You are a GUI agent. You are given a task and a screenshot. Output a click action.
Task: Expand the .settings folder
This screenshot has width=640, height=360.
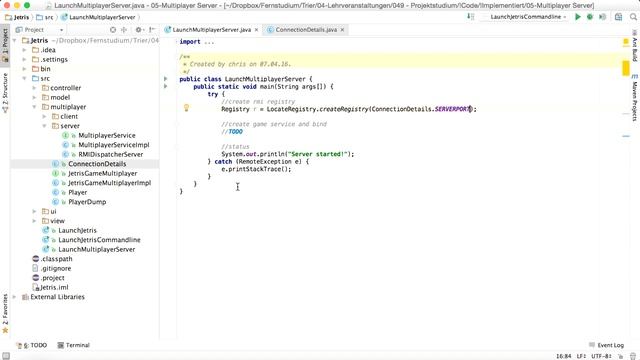pos(24,59)
